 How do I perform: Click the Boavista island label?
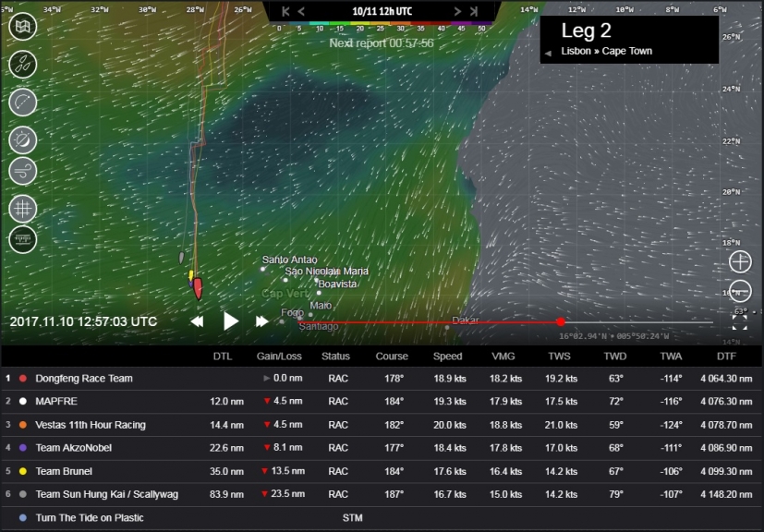coord(337,284)
